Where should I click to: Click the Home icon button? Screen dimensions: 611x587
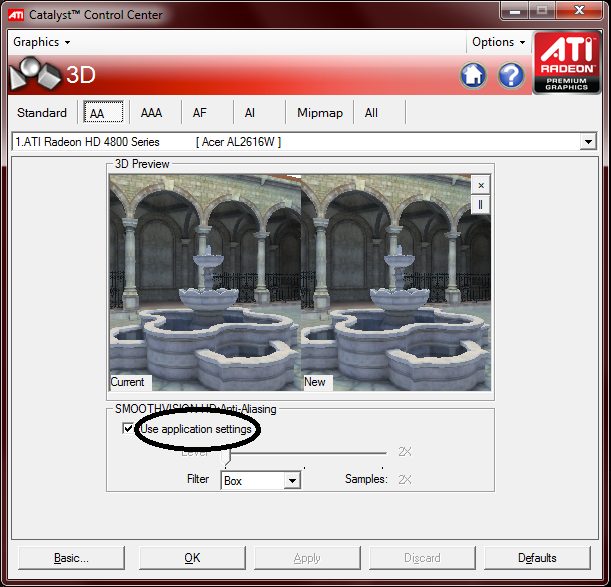point(473,75)
